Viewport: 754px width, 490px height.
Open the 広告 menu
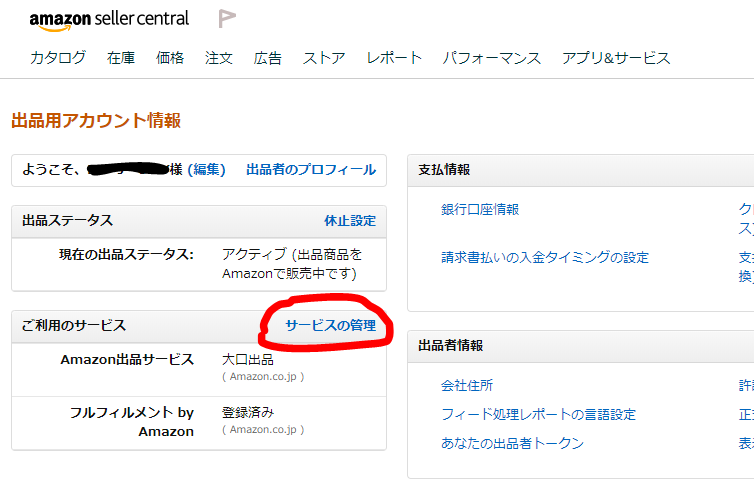267,58
